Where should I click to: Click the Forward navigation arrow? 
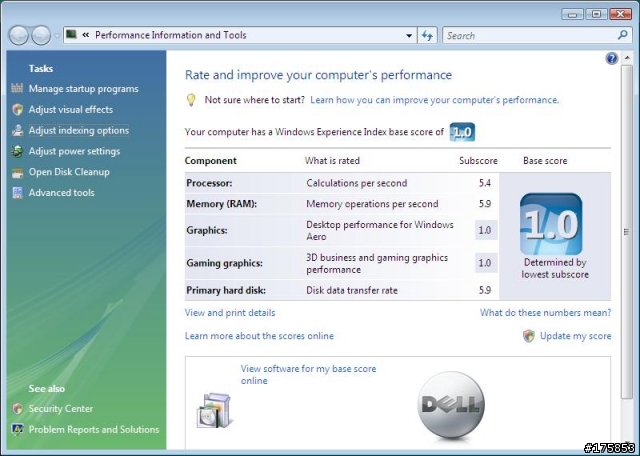pos(41,36)
